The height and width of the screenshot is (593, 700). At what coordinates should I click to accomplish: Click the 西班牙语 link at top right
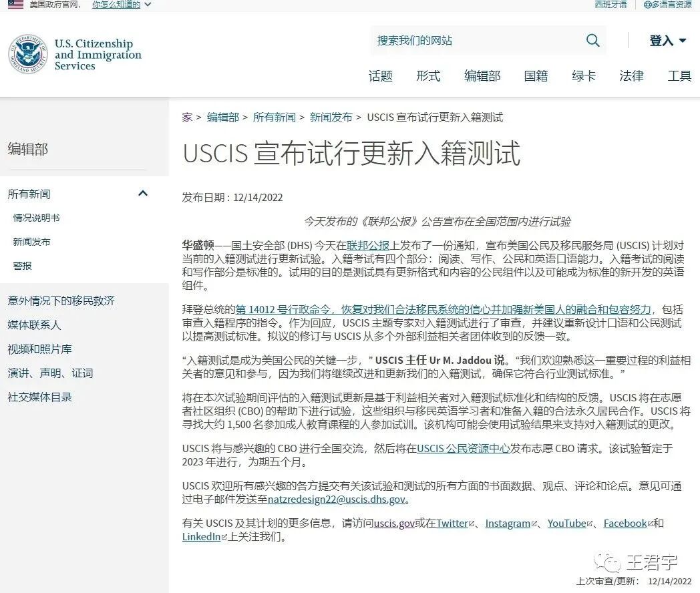pos(610,5)
